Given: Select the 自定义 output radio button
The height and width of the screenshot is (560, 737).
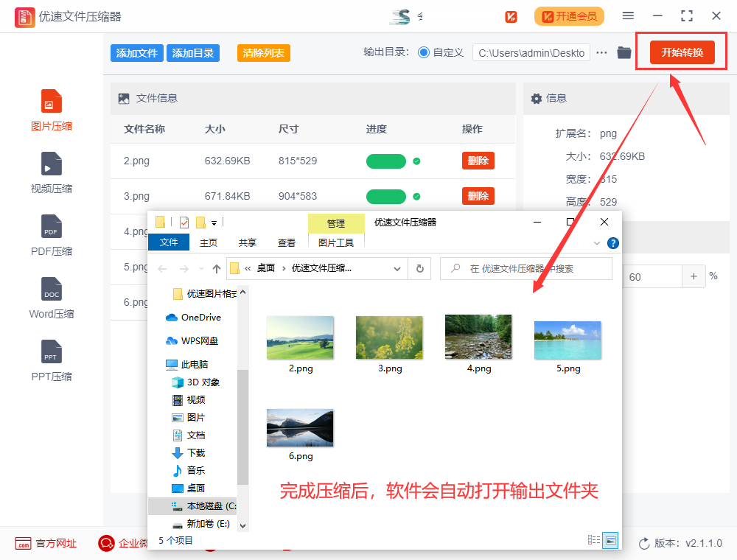Looking at the screenshot, I should pos(424,52).
